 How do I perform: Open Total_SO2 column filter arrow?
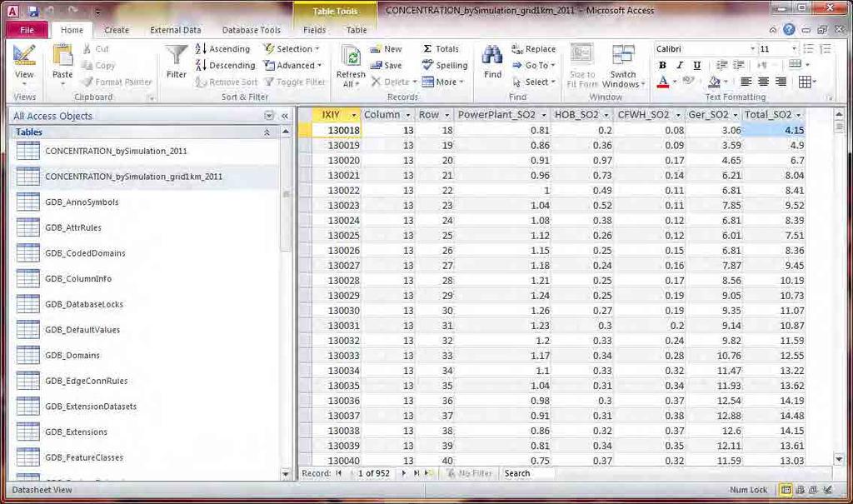799,115
